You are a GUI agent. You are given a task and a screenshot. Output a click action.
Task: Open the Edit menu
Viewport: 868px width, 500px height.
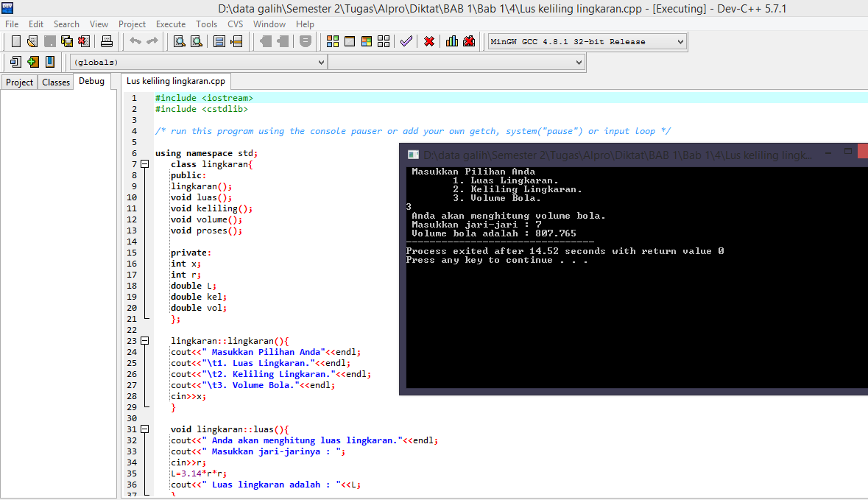36,24
